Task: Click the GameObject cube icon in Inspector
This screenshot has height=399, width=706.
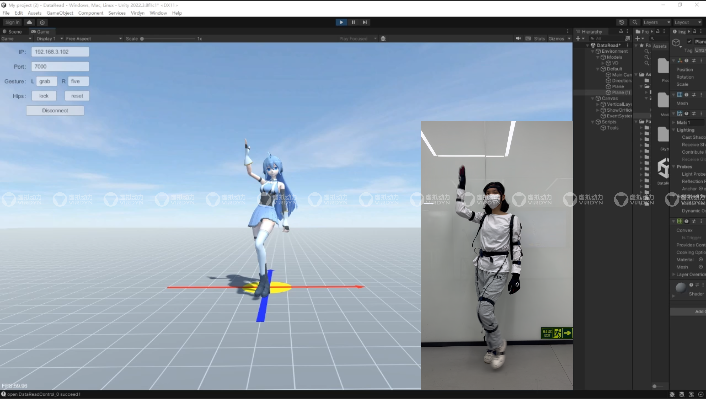Action: tap(676, 43)
